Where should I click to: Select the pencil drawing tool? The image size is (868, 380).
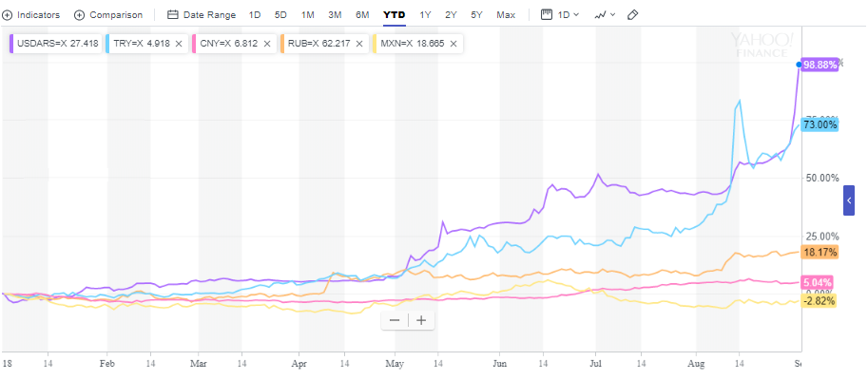633,15
